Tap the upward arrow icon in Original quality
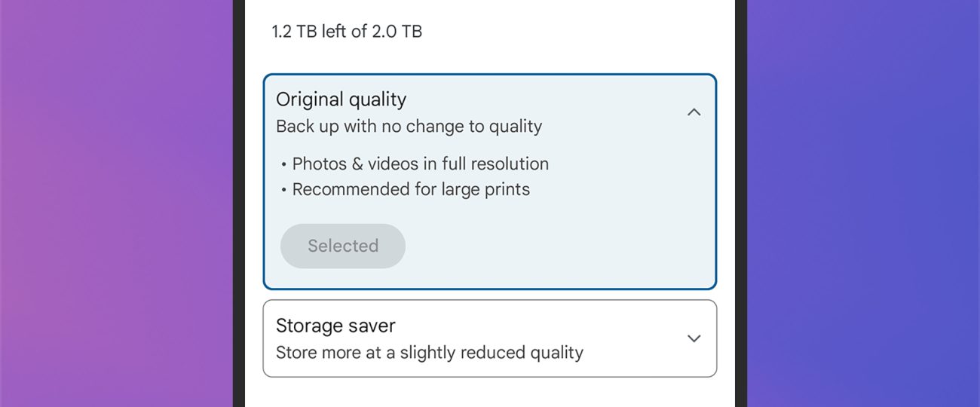 tap(694, 112)
